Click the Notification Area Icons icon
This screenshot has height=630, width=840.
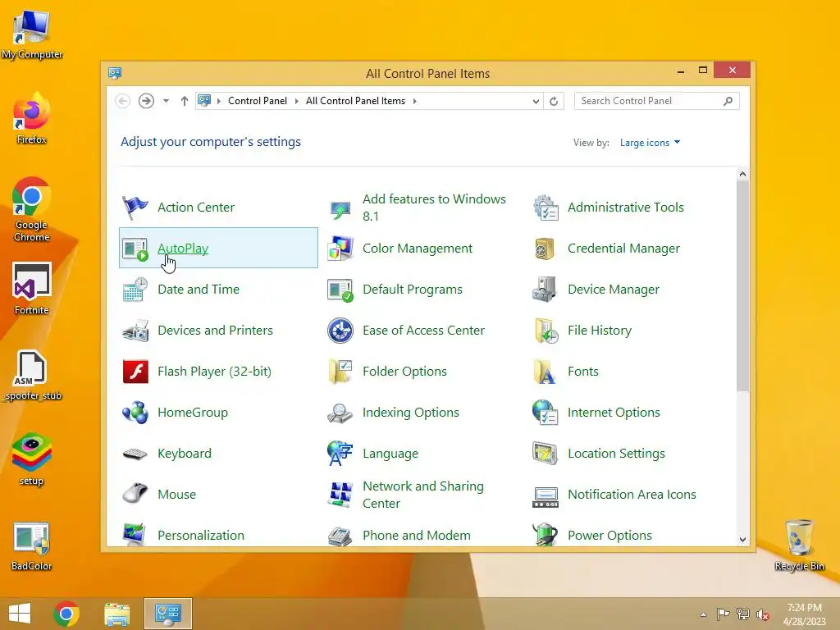pyautogui.click(x=546, y=498)
